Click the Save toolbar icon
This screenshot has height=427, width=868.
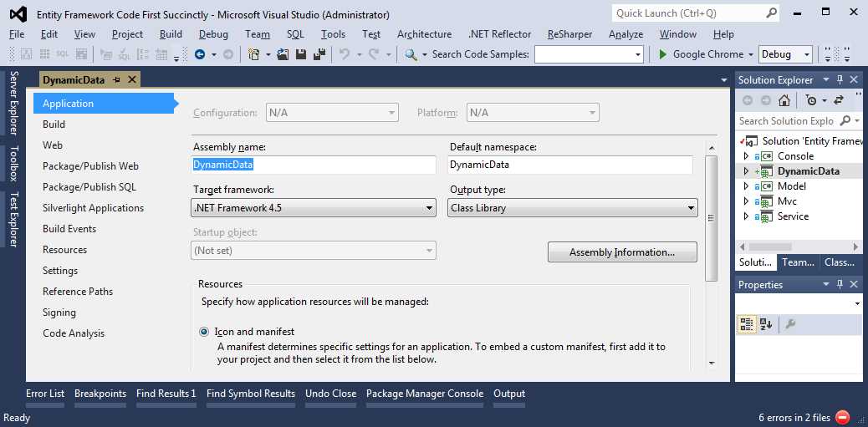coord(301,54)
